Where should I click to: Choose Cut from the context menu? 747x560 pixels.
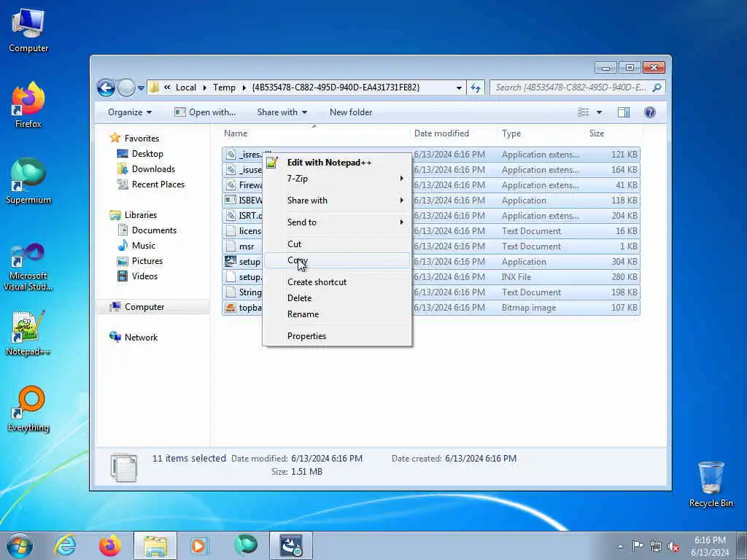tap(337, 244)
